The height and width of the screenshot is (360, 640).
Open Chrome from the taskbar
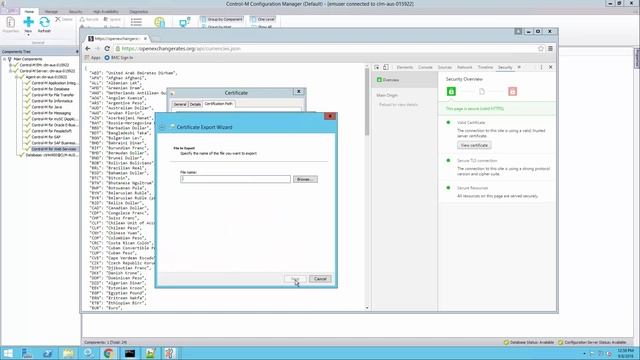(109, 353)
